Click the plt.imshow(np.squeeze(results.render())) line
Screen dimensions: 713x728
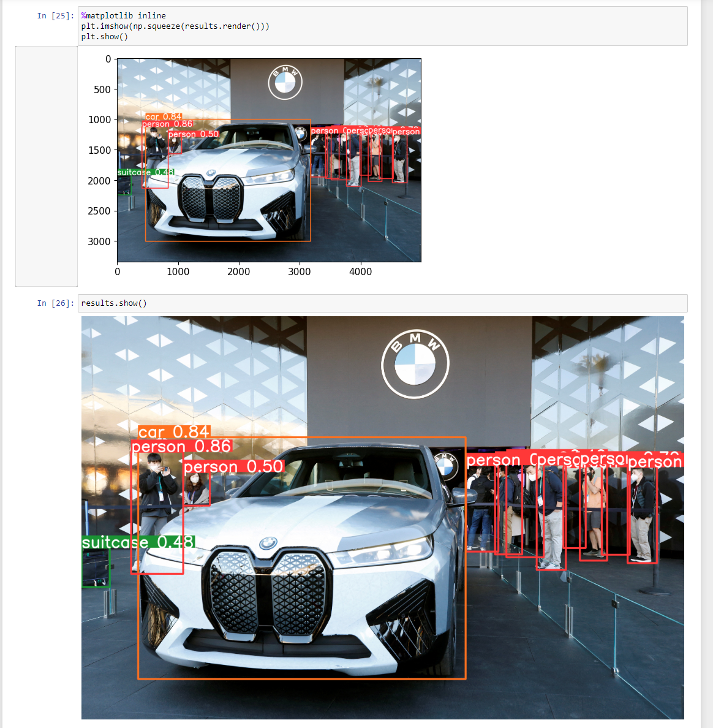click(x=175, y=26)
